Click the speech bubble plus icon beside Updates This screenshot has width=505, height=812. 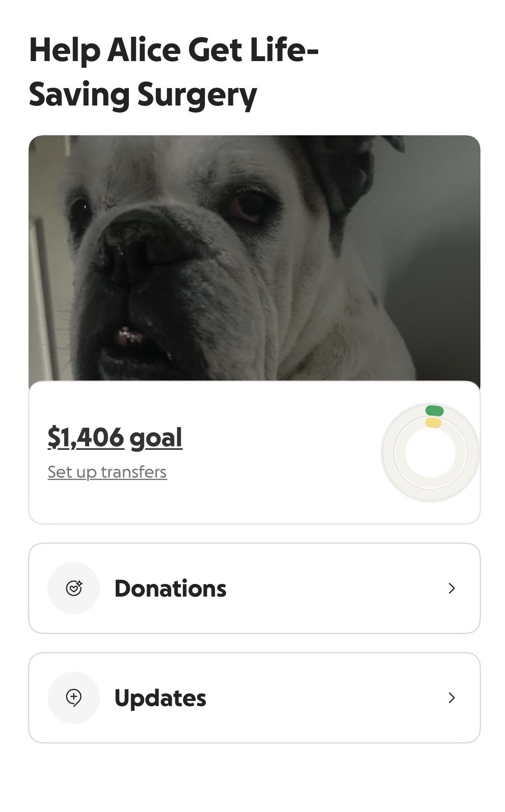coord(73,697)
